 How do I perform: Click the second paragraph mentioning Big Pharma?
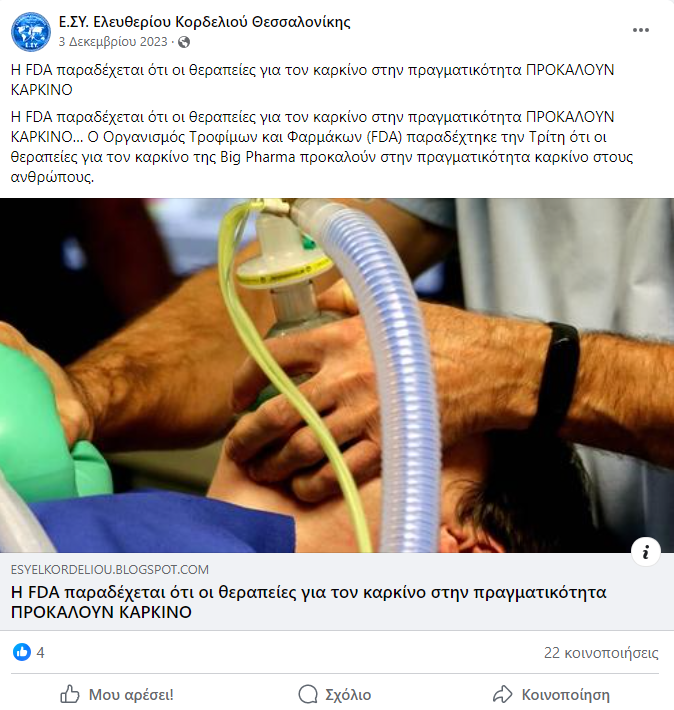pyautogui.click(x=322, y=147)
